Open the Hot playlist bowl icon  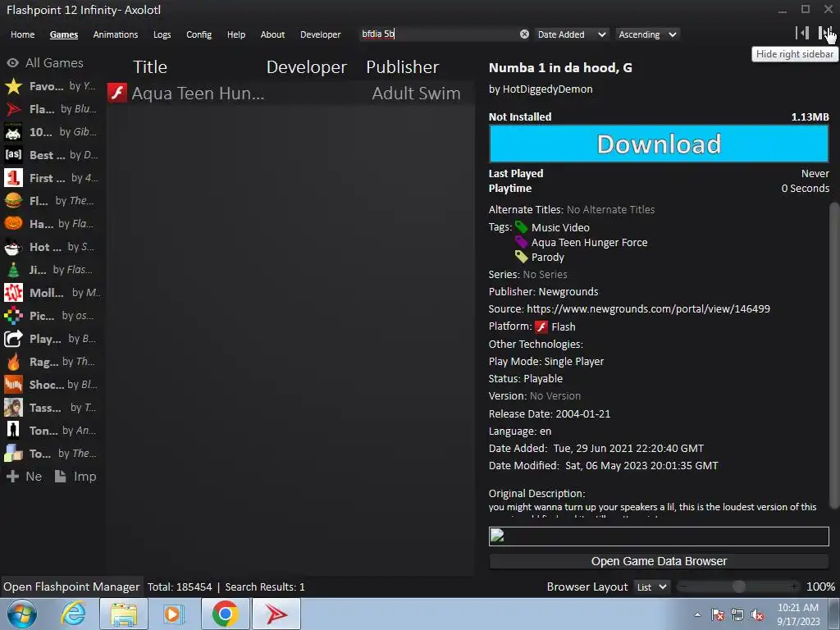point(13,247)
